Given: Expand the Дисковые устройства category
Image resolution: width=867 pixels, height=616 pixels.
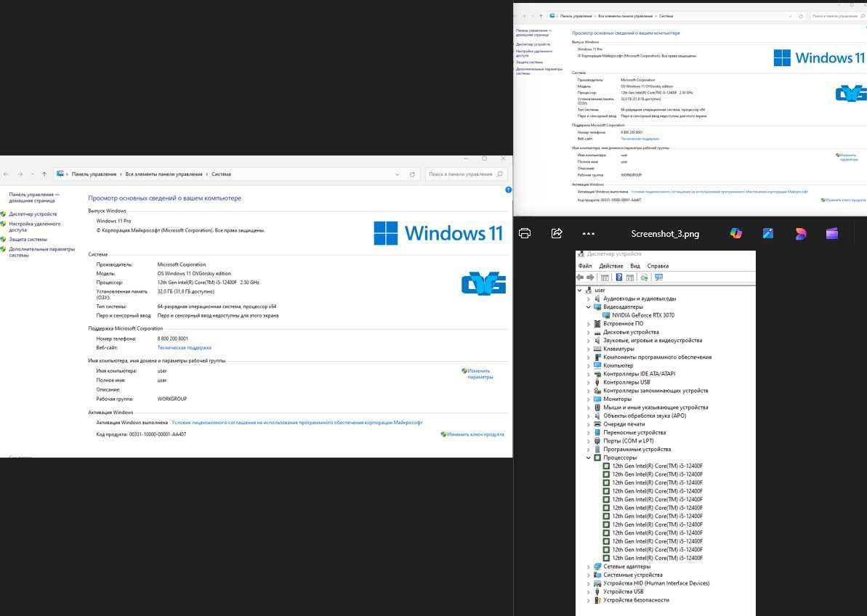Looking at the screenshot, I should pos(589,332).
